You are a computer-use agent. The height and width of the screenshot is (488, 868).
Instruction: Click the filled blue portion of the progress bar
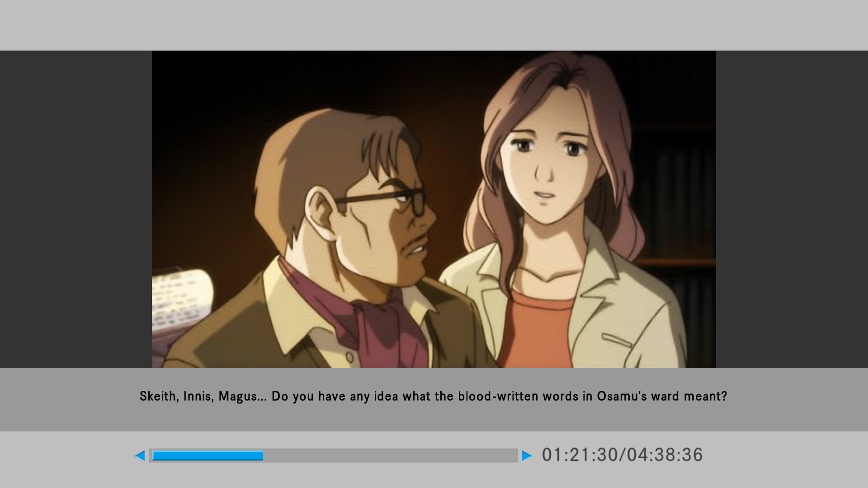click(x=207, y=455)
